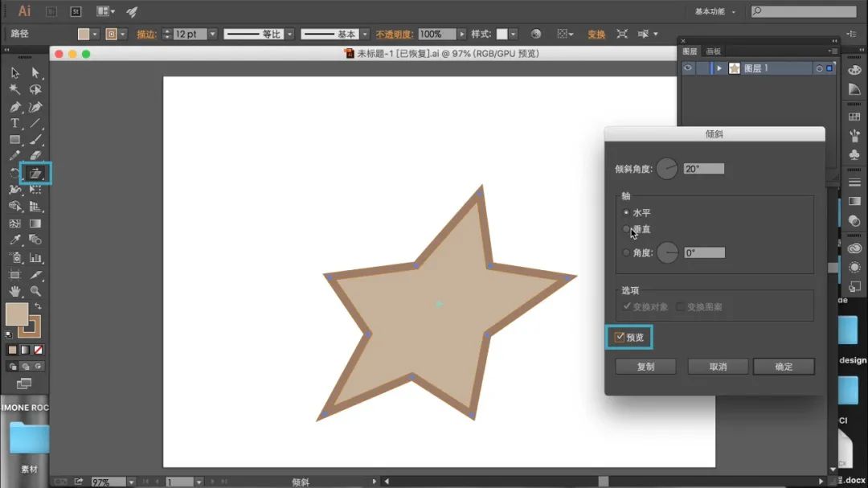Pick the Paintbrush tool
868x488 pixels.
coord(35,140)
